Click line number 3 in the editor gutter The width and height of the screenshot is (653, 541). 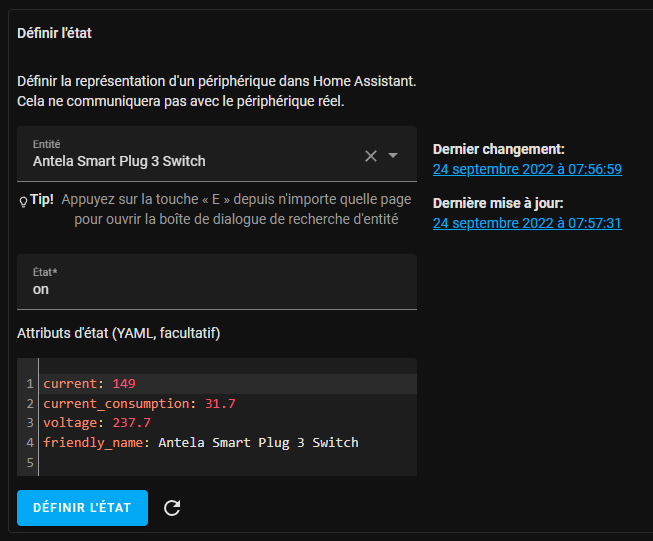click(30, 423)
